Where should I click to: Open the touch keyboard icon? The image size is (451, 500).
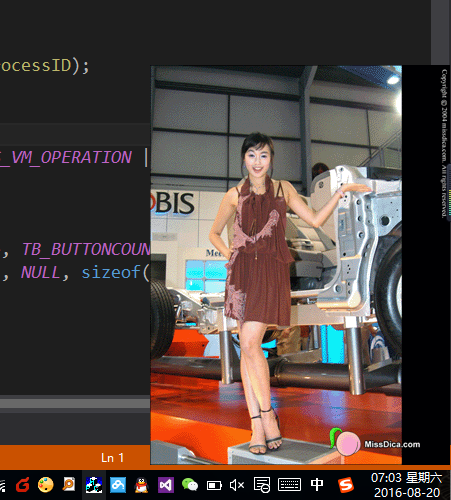click(289, 485)
